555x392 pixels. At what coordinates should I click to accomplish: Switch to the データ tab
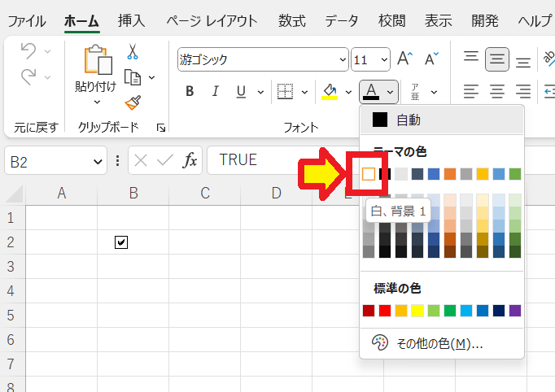point(342,20)
